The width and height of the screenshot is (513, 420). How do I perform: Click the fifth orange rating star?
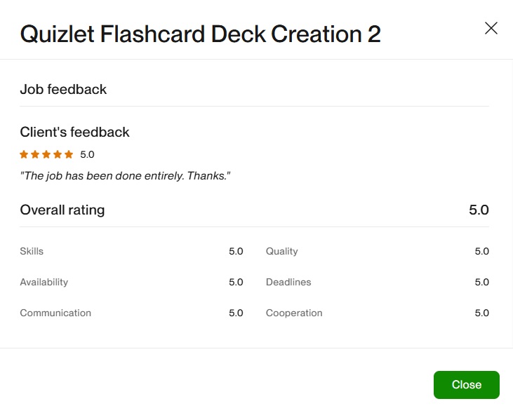[69, 154]
